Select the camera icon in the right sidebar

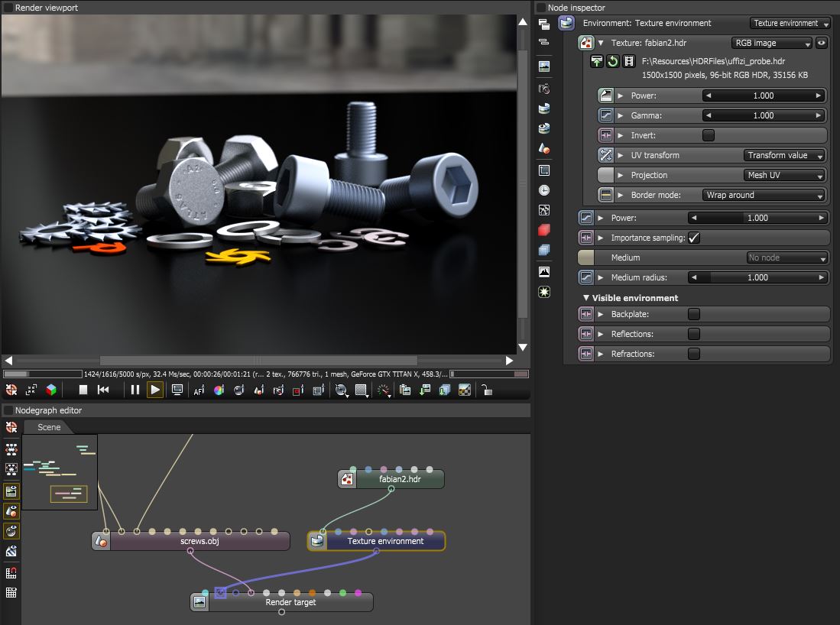click(x=544, y=89)
